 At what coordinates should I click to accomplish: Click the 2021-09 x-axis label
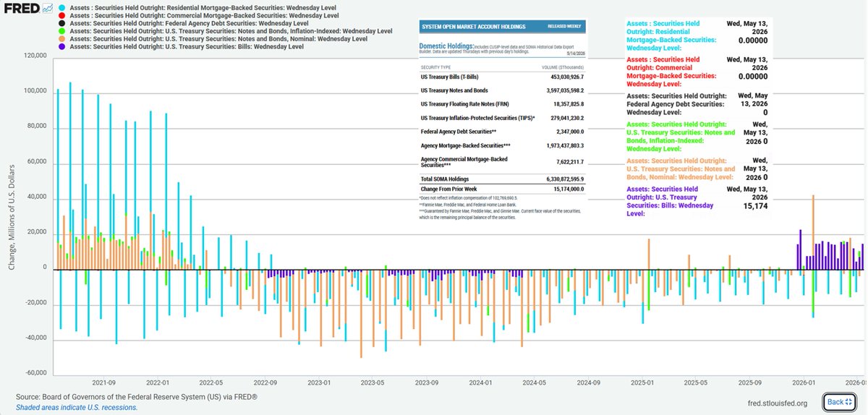(x=103, y=382)
